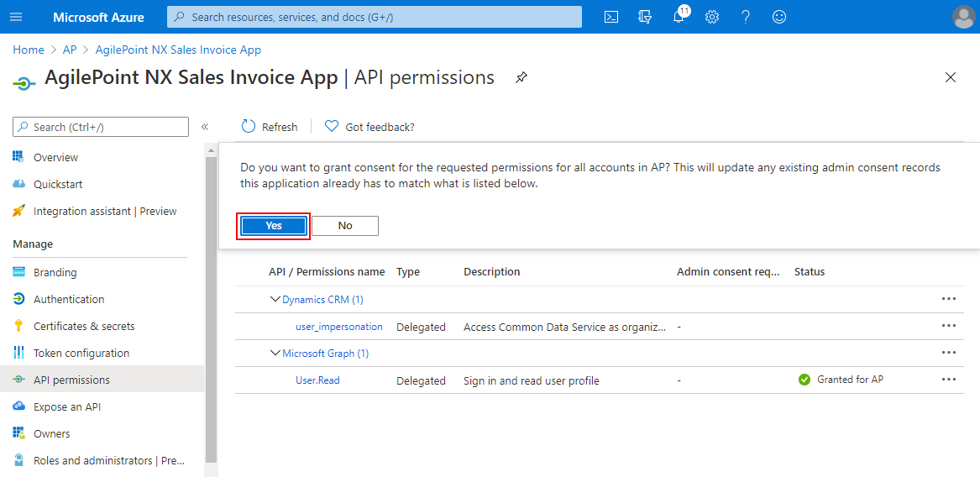Click the Integration assistant rocket icon
The width and height of the screenshot is (980, 477).
pyautogui.click(x=18, y=212)
